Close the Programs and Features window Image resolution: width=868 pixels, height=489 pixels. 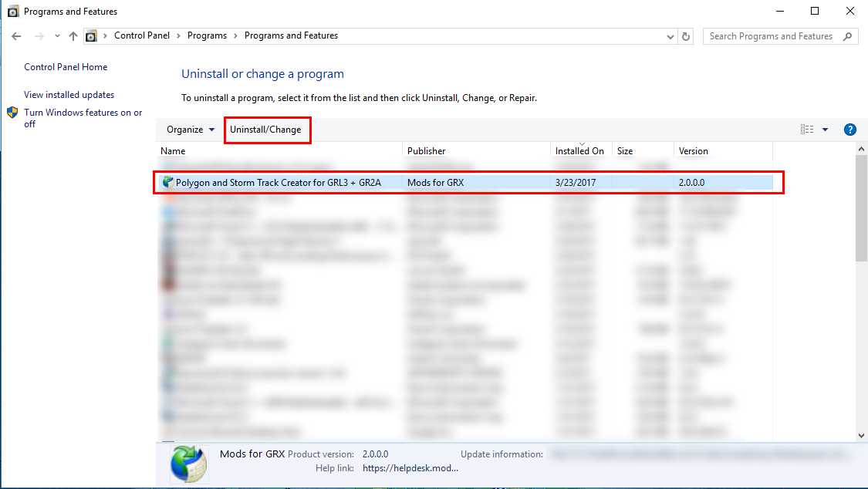pos(850,11)
